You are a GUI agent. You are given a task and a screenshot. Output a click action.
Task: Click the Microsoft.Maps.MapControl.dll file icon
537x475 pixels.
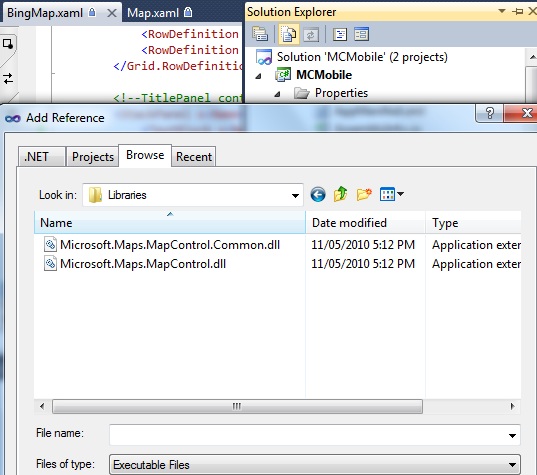(x=50, y=264)
